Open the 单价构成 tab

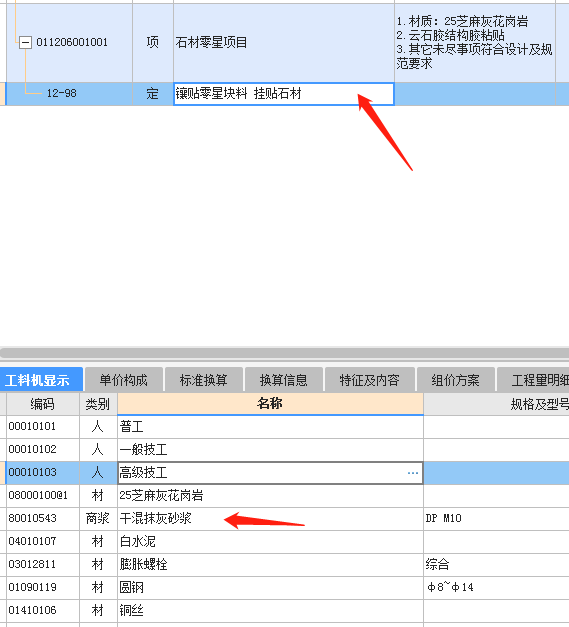click(124, 379)
